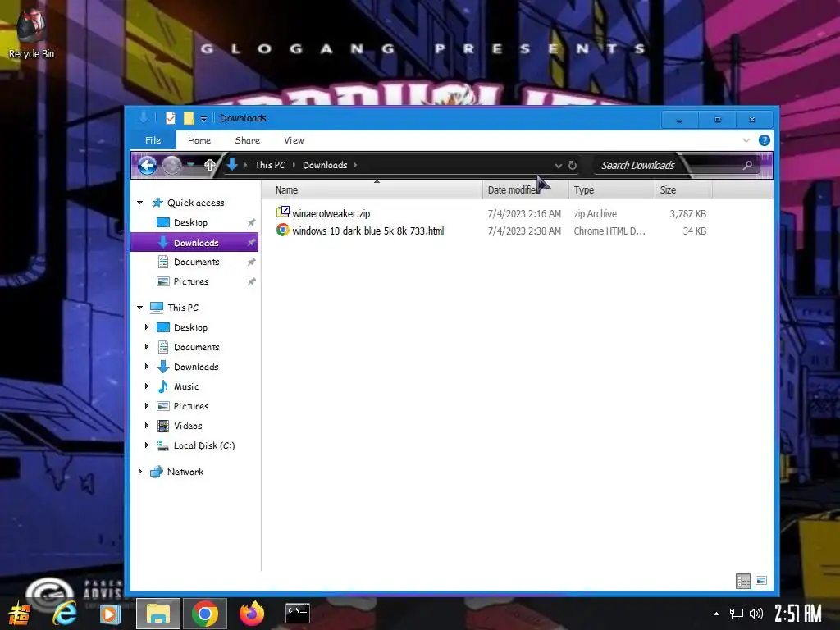Go up one folder level
840x630 pixels.
pyautogui.click(x=210, y=165)
